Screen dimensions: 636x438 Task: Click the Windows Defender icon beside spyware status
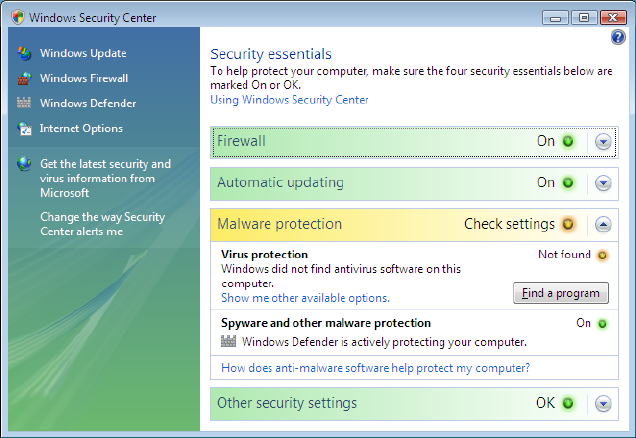(x=228, y=342)
